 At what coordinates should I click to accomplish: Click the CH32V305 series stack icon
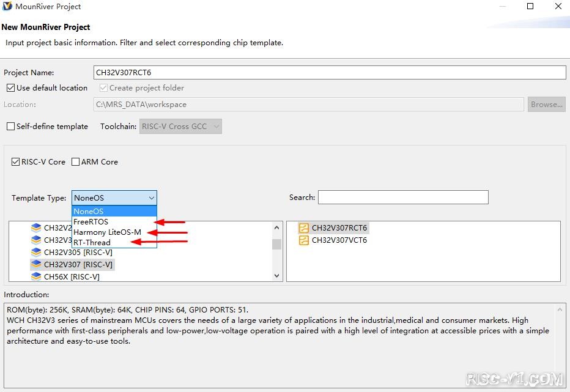pos(36,253)
